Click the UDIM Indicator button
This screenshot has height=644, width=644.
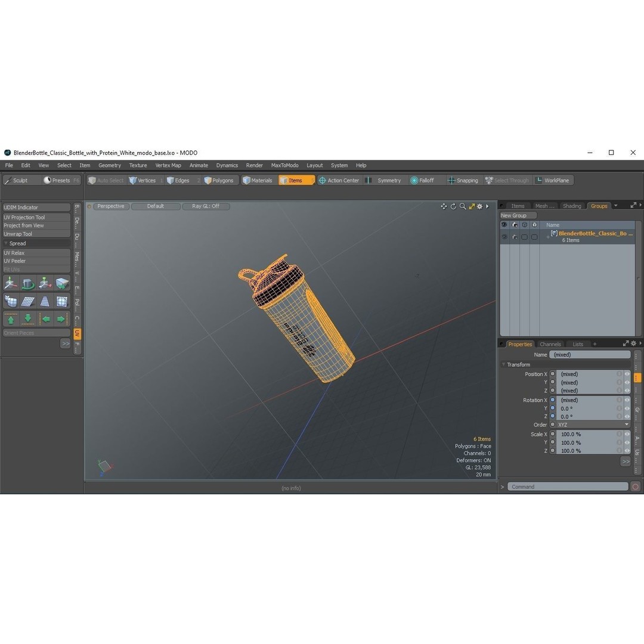(x=36, y=208)
